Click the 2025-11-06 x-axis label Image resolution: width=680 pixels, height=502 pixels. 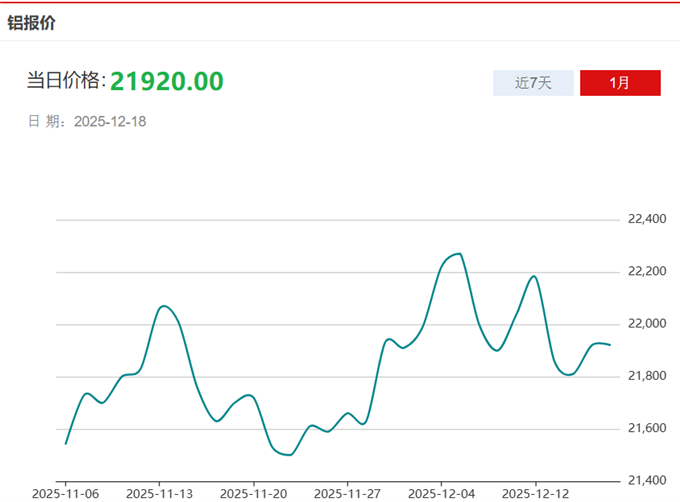[66, 493]
